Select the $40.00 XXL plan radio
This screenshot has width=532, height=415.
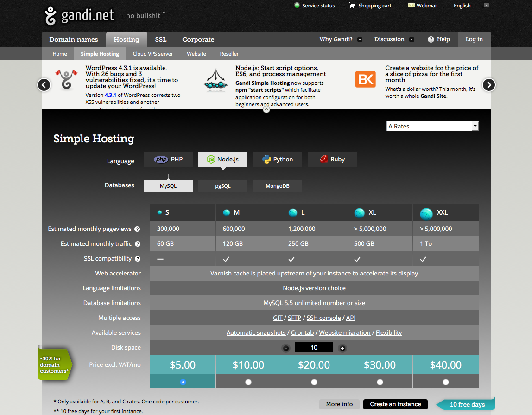click(446, 382)
